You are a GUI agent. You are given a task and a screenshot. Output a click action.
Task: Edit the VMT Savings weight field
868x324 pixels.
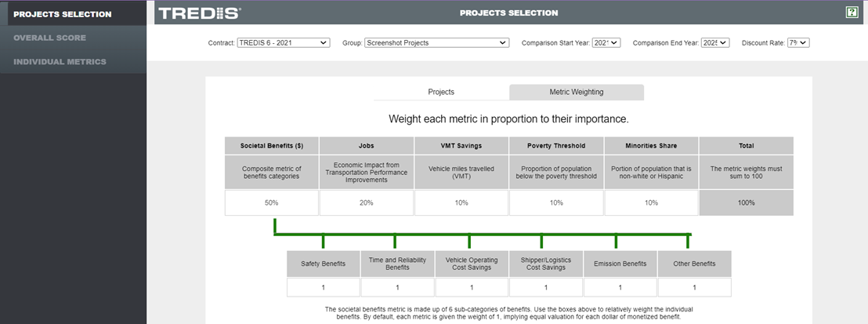(x=461, y=202)
